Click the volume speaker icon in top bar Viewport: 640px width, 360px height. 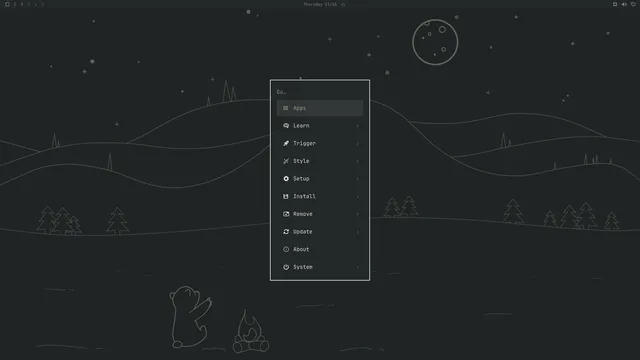pyautogui.click(x=624, y=4)
